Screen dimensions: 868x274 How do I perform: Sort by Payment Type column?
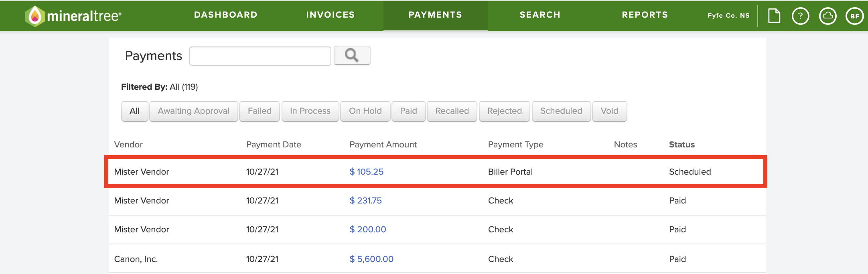[515, 145]
